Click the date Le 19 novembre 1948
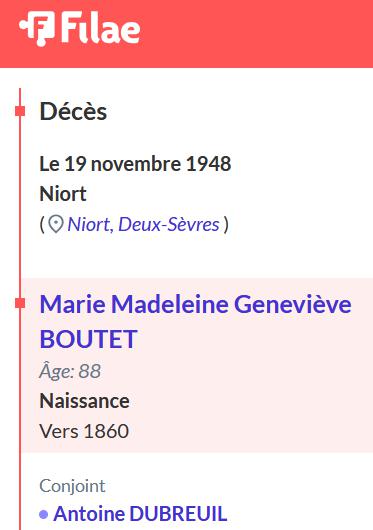The image size is (373, 530). (x=135, y=164)
